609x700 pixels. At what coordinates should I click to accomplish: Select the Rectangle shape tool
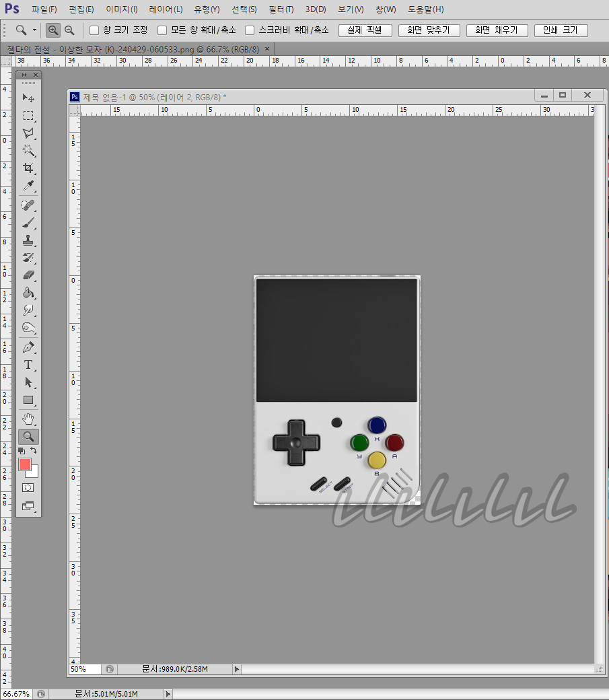click(28, 400)
